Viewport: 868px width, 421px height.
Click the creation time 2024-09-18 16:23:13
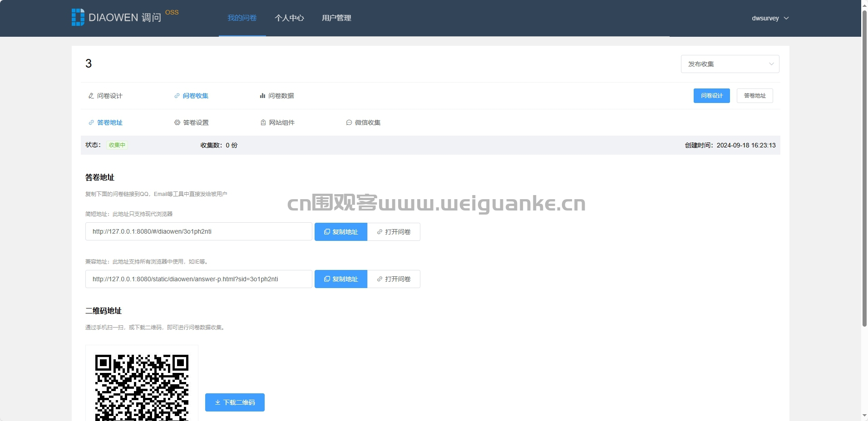[x=746, y=145]
